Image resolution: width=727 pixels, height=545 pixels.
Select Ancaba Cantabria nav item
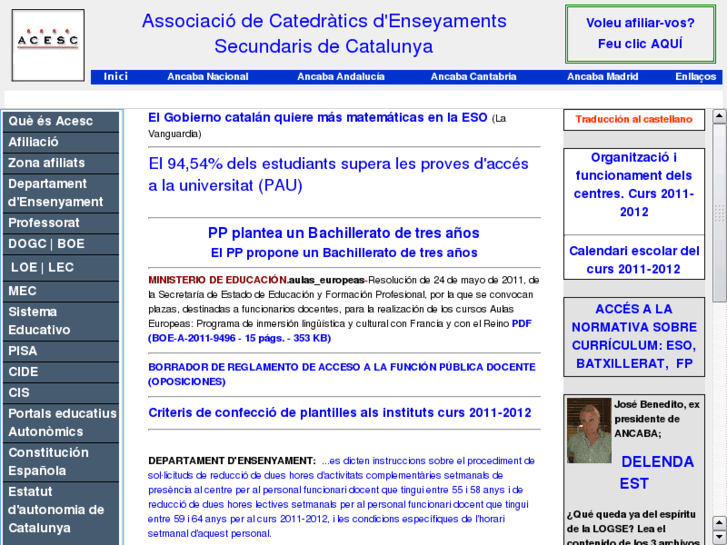[x=473, y=77]
